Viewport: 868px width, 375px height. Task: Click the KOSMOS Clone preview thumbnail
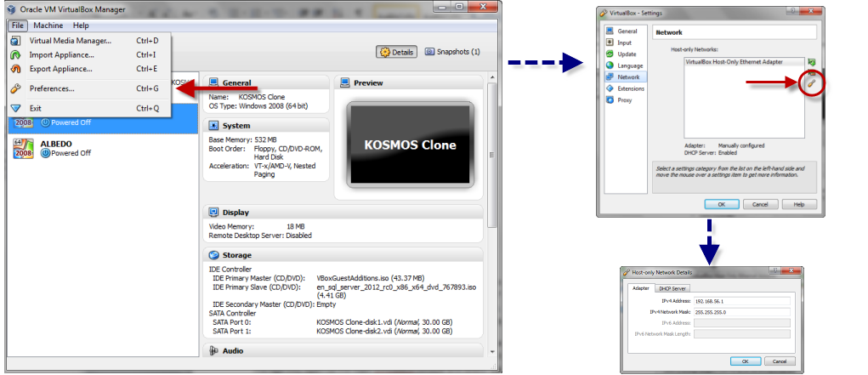tap(411, 145)
